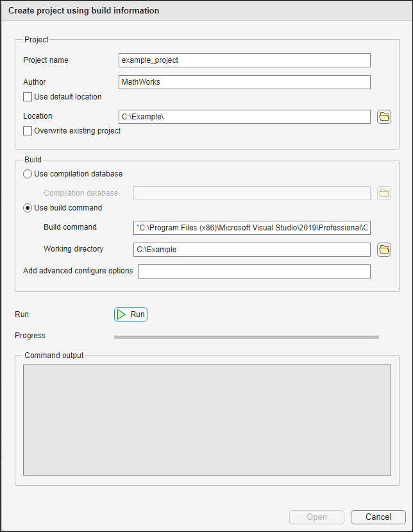
Task: Click inside the Build command field
Action: pyautogui.click(x=251, y=228)
